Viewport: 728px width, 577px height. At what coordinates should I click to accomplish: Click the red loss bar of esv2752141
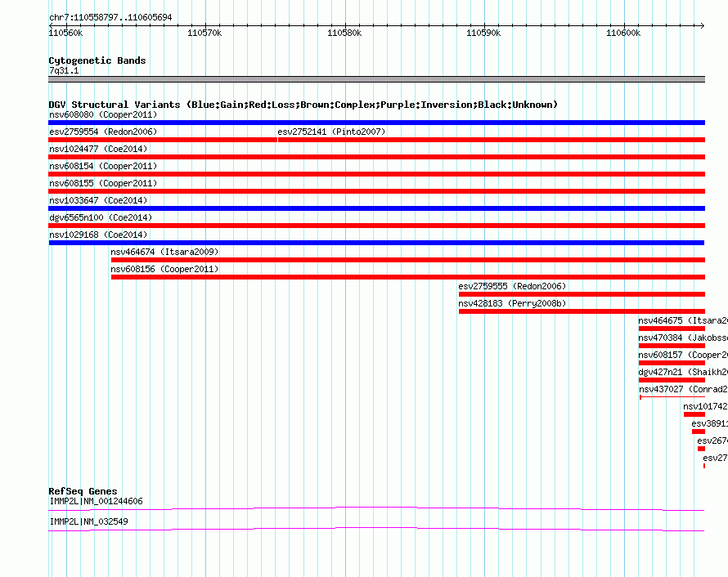click(x=492, y=140)
